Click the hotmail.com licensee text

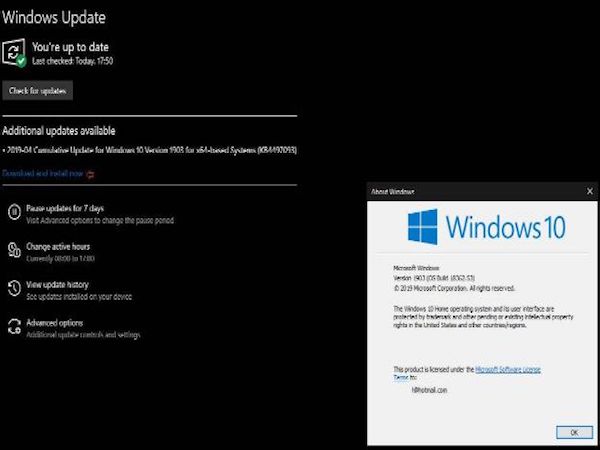(429, 390)
